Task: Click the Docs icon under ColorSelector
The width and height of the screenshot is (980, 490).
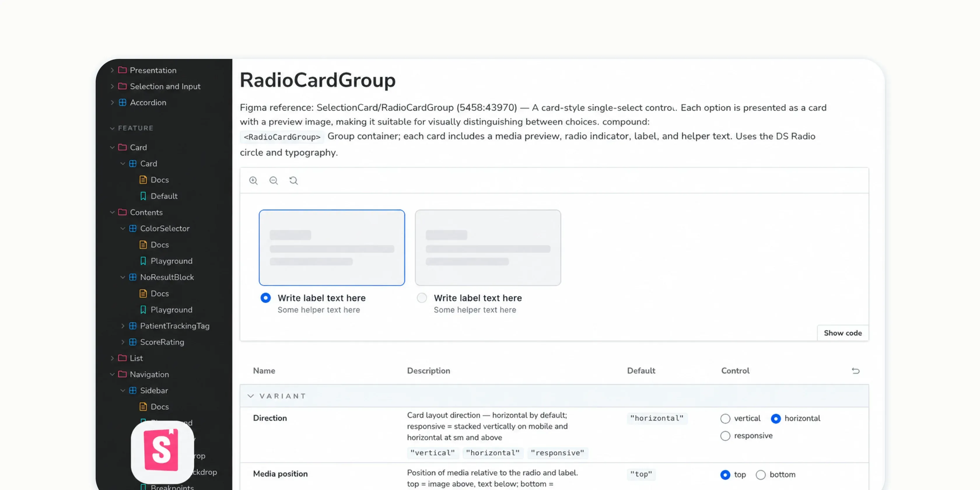Action: (143, 245)
